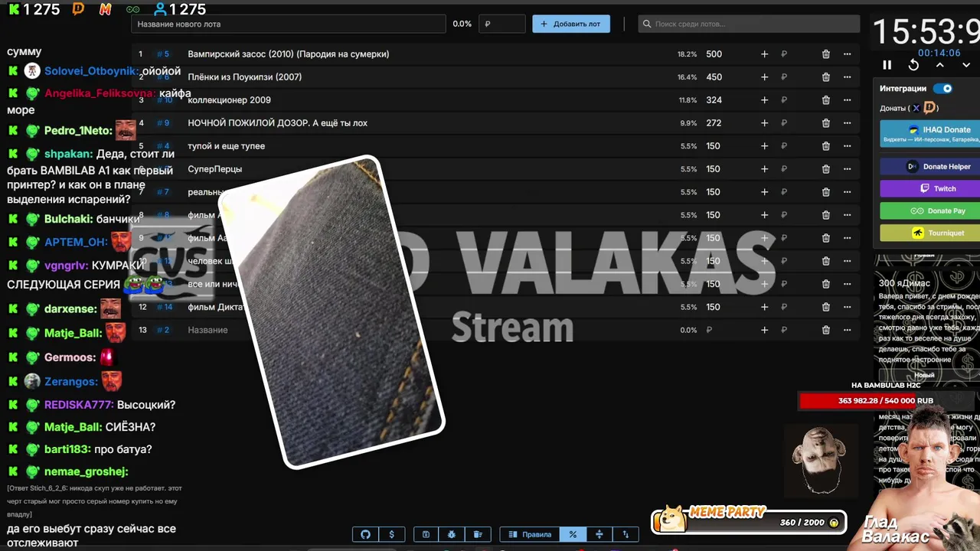Decrease timer with down chevron

tap(966, 65)
